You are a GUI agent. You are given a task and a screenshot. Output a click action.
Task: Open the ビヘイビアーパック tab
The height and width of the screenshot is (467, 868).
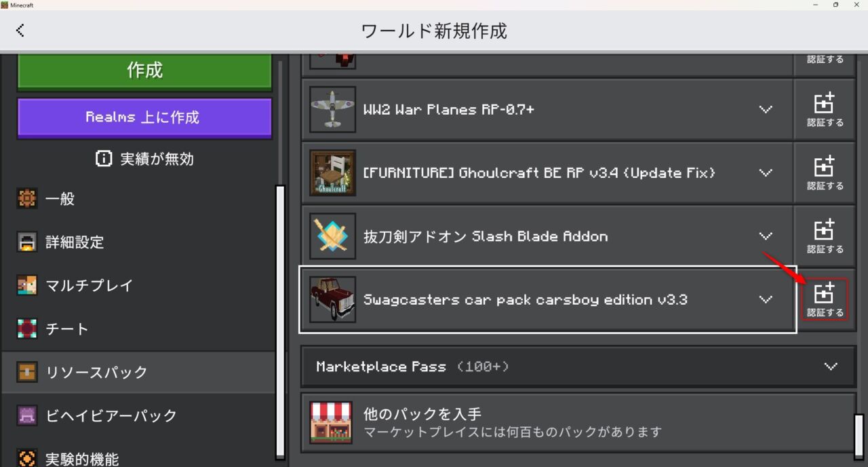click(x=26, y=415)
